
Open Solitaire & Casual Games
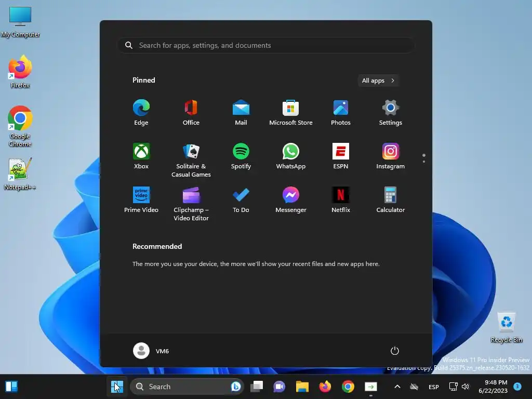(191, 160)
